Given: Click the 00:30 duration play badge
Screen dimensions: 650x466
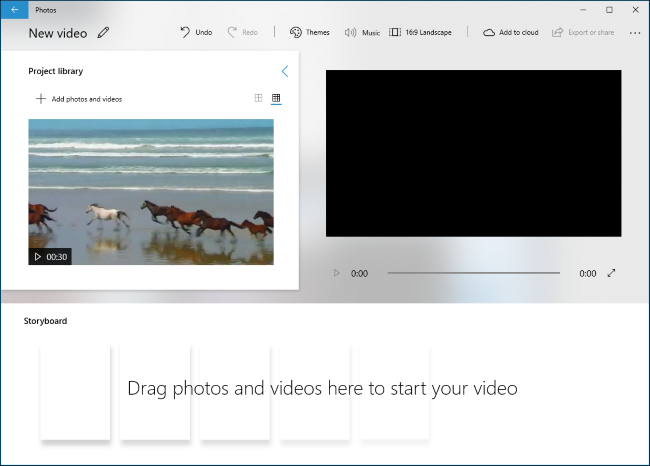Looking at the screenshot, I should pos(51,257).
